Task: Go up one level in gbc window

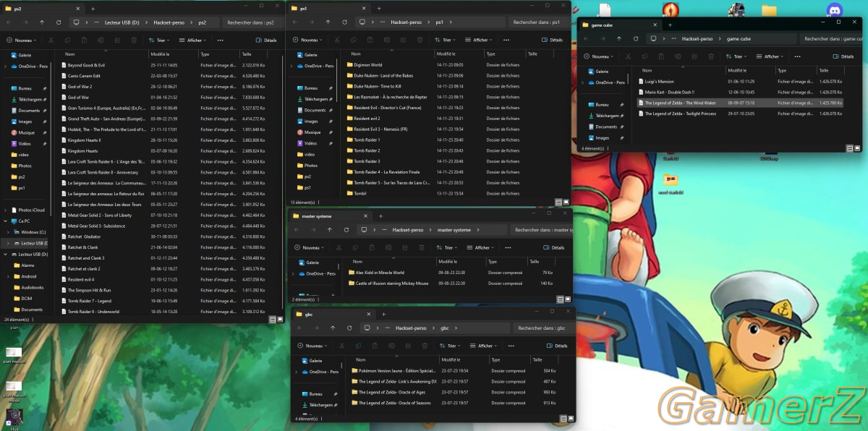Action: (x=333, y=328)
